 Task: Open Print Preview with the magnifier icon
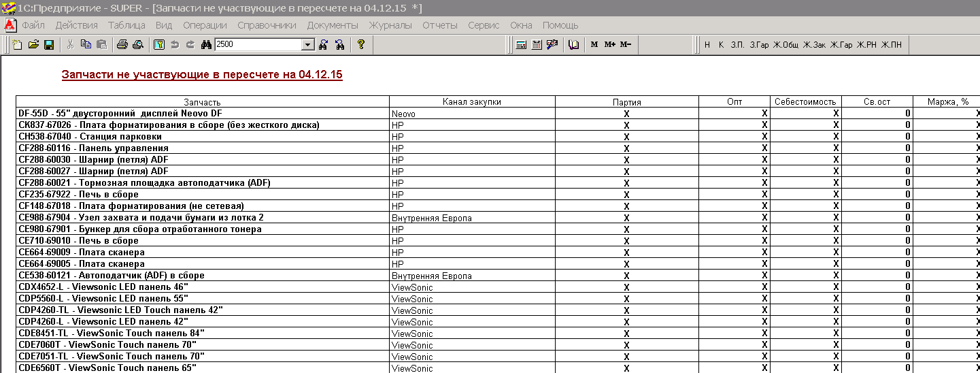(137, 45)
